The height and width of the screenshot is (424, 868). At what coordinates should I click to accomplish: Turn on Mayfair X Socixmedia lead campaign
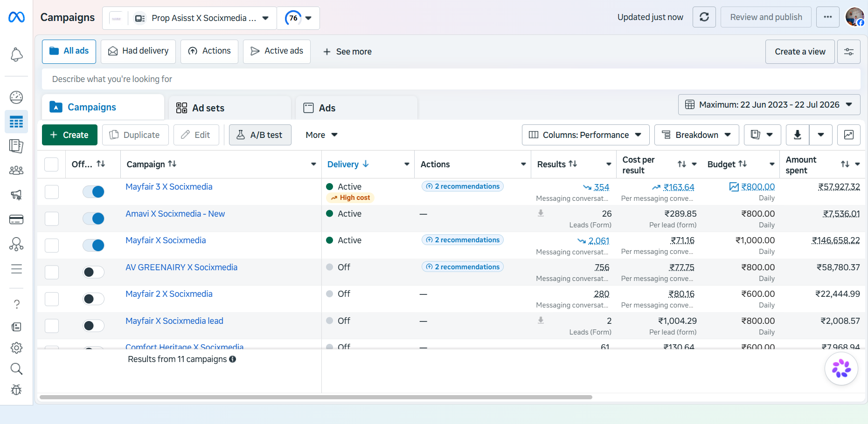[93, 326]
